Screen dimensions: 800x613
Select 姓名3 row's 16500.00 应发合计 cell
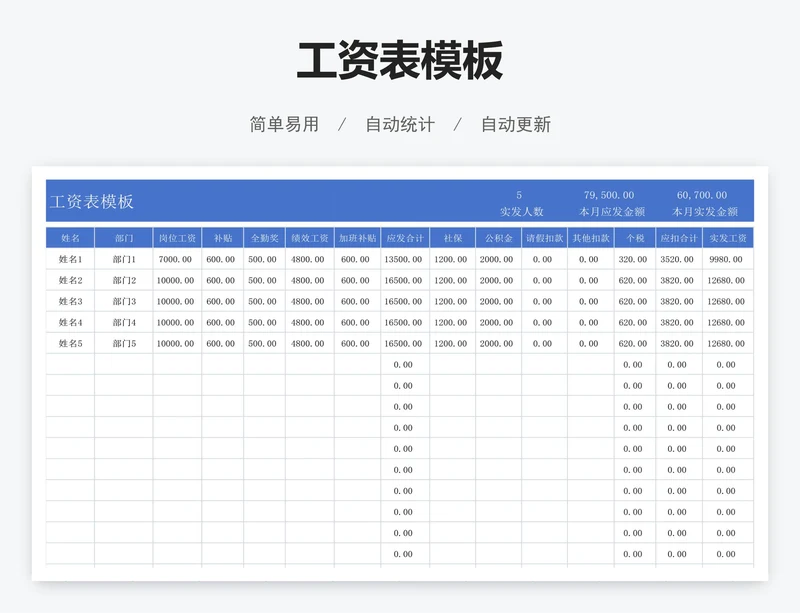coord(405,301)
